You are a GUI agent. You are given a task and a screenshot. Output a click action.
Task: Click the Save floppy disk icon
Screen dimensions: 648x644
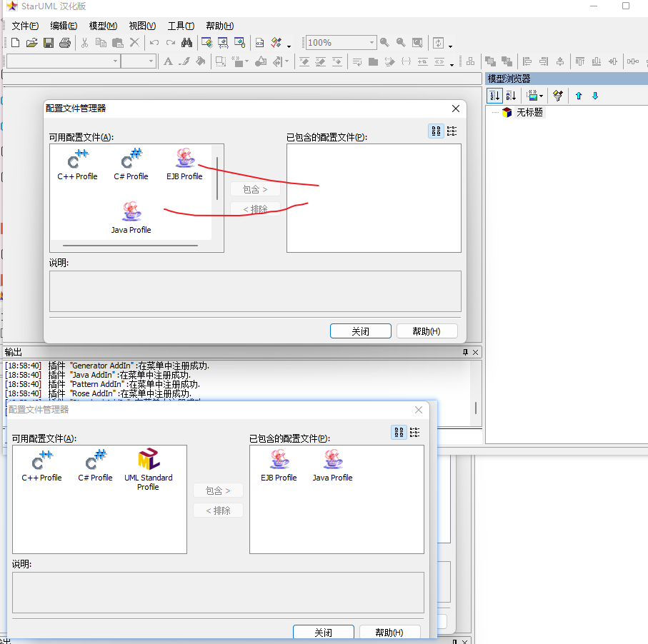tap(49, 43)
